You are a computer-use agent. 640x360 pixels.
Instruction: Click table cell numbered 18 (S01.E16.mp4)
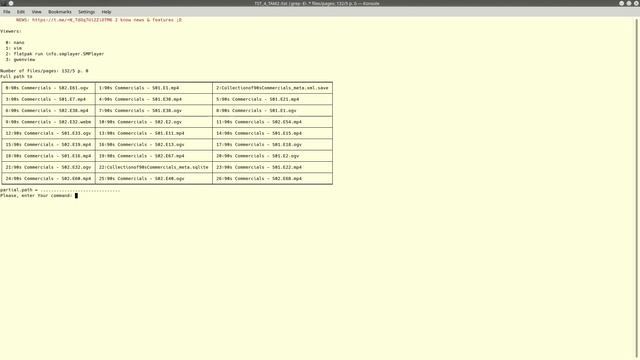[x=48, y=156]
